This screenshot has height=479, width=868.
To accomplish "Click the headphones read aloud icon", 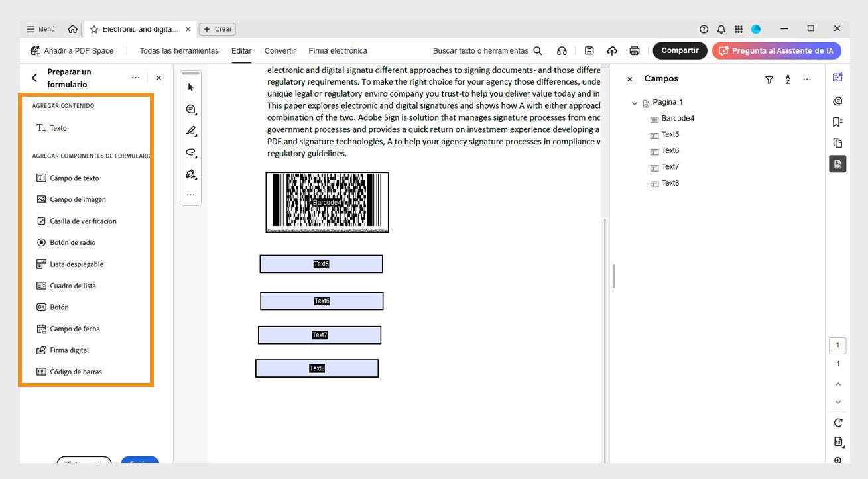I will coord(562,51).
